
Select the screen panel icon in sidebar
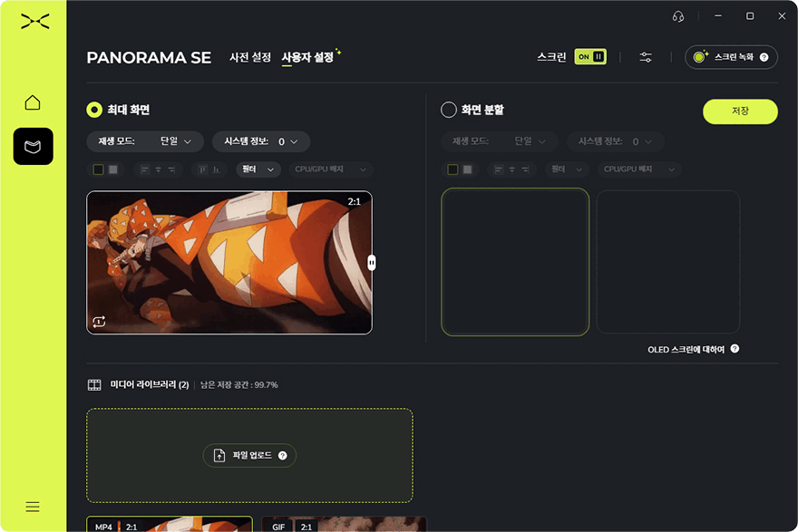[33, 147]
